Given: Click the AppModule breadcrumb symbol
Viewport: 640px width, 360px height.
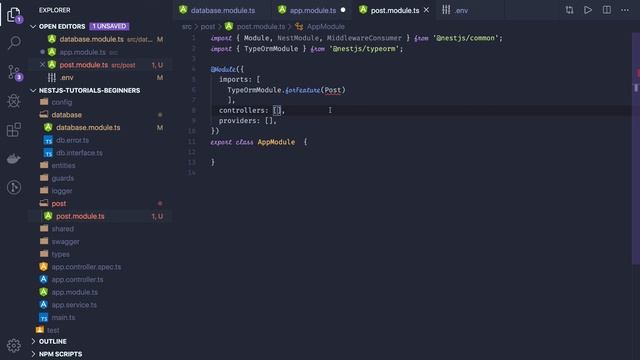Looking at the screenshot, I should 325,27.
